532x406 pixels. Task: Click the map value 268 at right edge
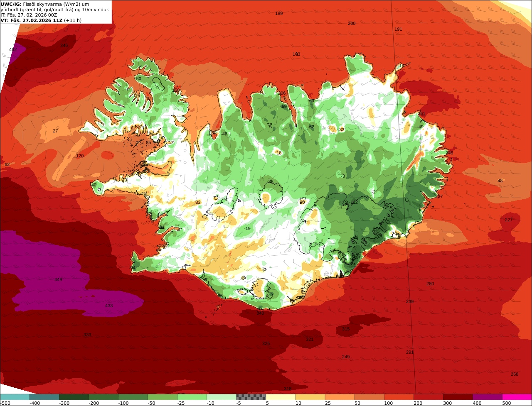515,374
